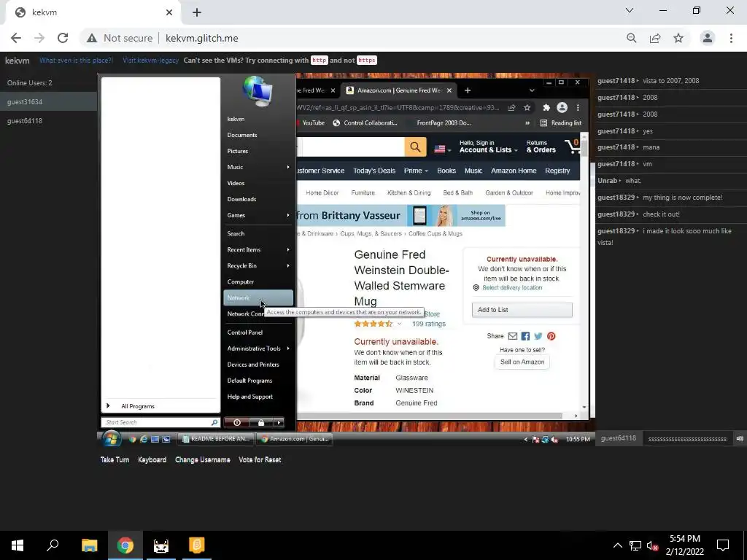Share the mug via Twitter icon
747x560 pixels.
(x=538, y=336)
